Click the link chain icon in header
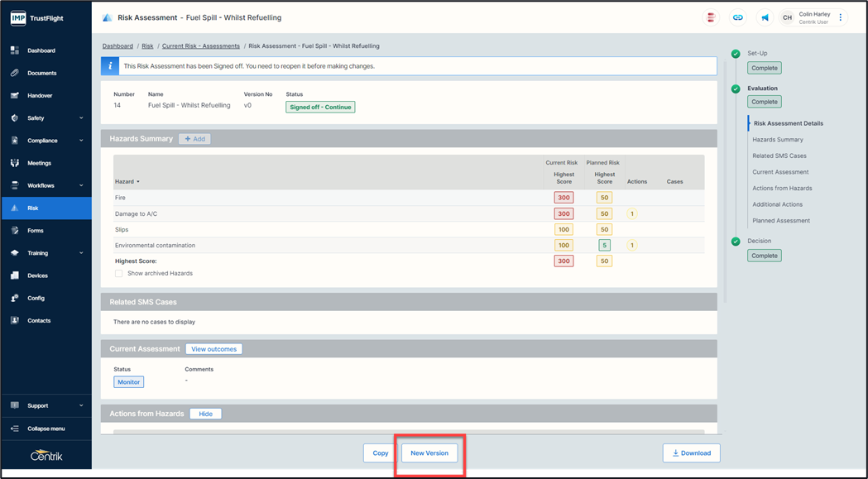 coord(737,17)
